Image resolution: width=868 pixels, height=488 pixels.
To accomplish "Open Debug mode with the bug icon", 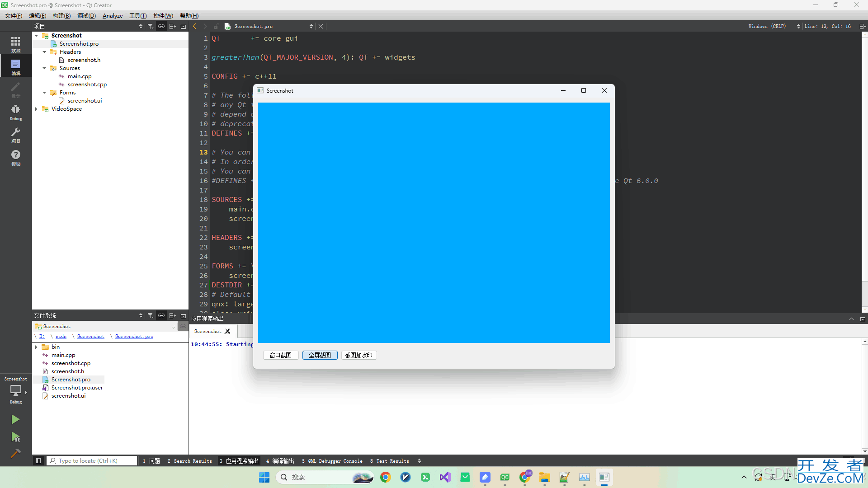I will (16, 112).
